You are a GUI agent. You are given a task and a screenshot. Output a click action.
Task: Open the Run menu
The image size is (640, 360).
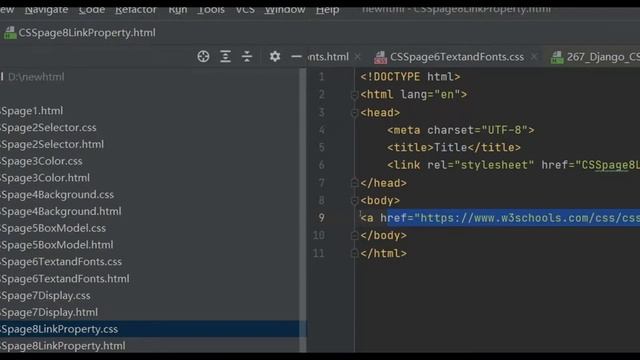pyautogui.click(x=178, y=9)
